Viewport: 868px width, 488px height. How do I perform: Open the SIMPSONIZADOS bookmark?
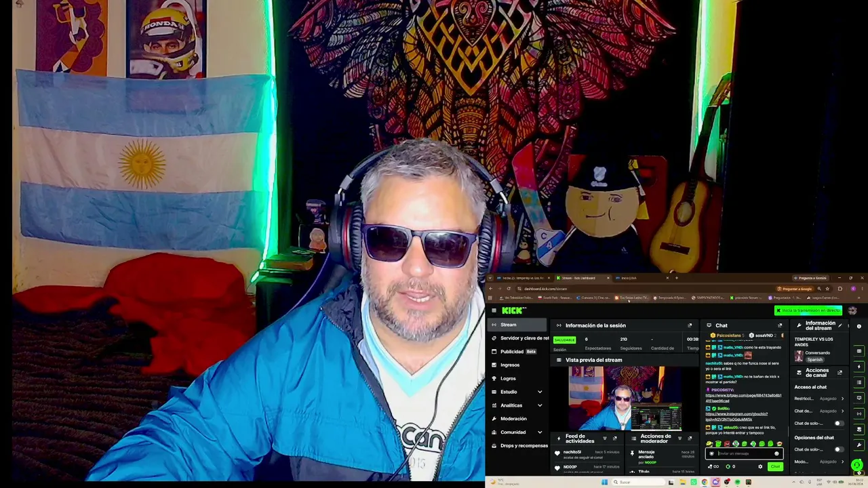(709, 298)
